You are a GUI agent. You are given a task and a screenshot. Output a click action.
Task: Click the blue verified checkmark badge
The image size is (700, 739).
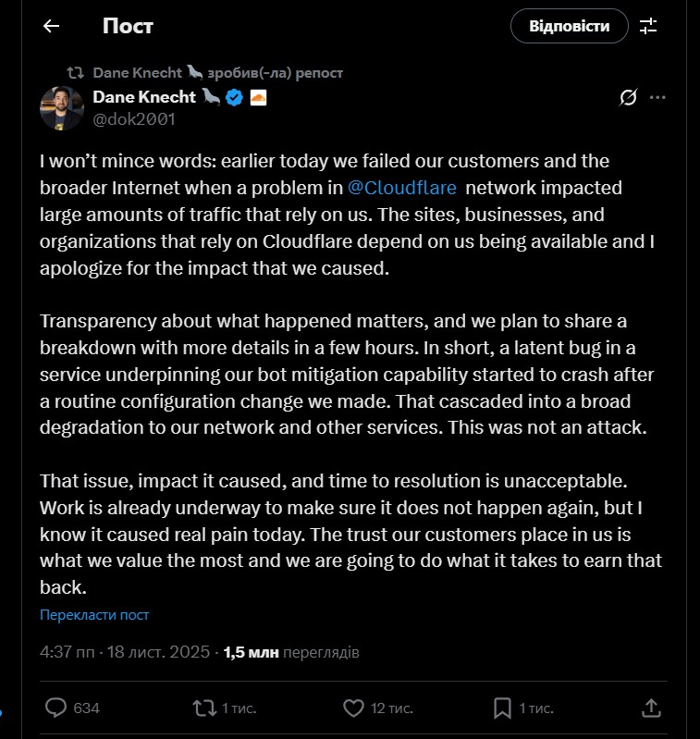pyautogui.click(x=235, y=97)
